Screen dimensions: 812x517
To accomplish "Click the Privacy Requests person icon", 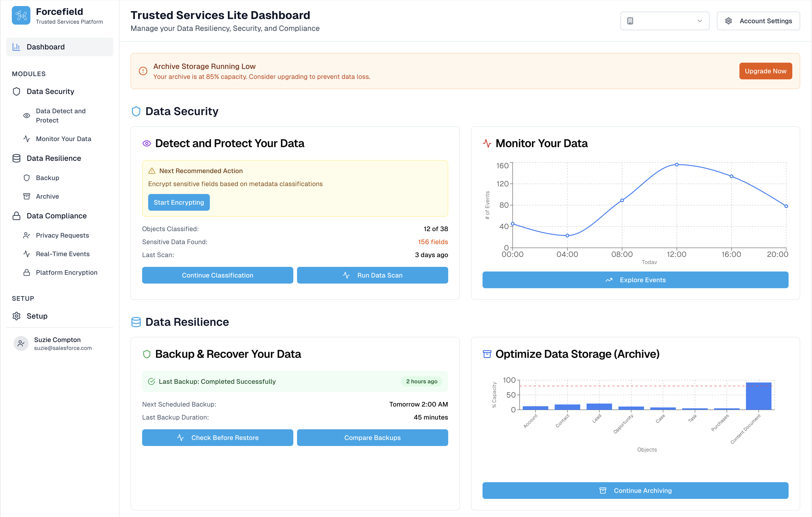I will tap(27, 235).
